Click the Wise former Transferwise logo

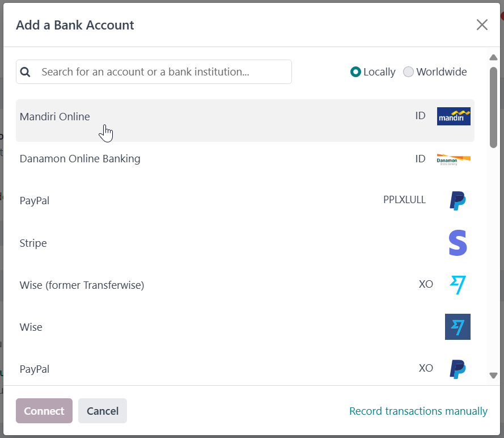(458, 285)
